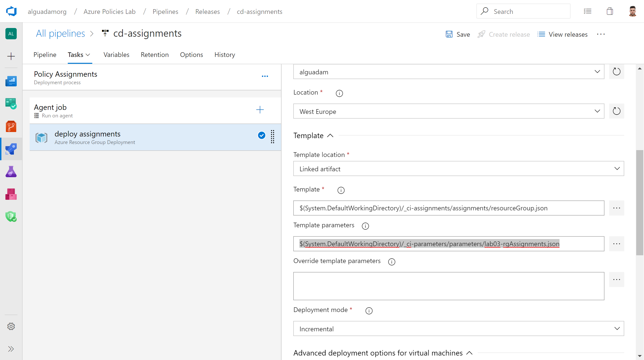This screenshot has width=644, height=360.
Task: Save the release pipeline
Action: pos(458,34)
